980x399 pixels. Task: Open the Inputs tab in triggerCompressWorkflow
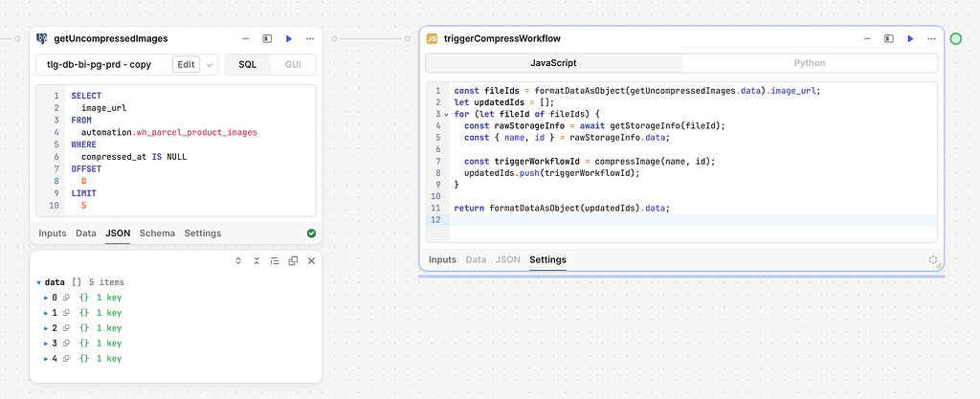(442, 259)
